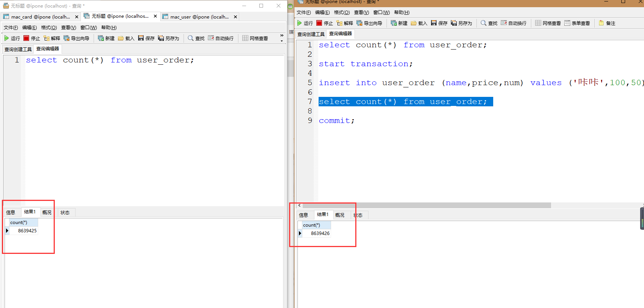Click result cell 8639426 in right window
Screen dimensions: 644x308
tap(317, 233)
